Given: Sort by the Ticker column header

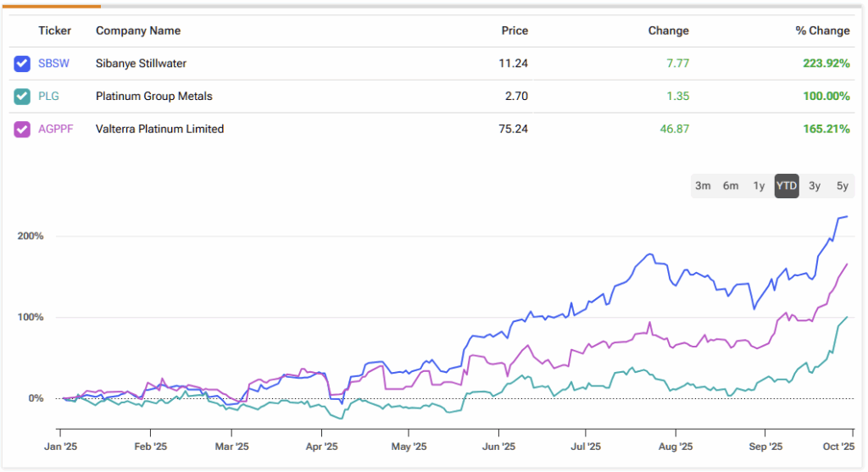Looking at the screenshot, I should pyautogui.click(x=54, y=31).
